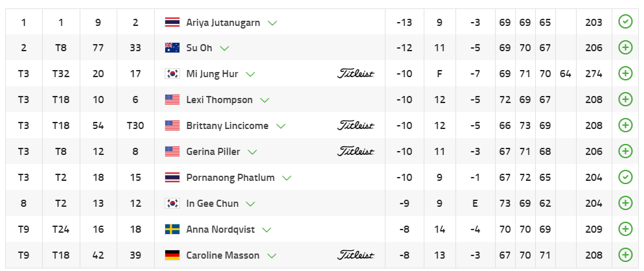Click Titleist logo in Mi Jung Hur row
The height and width of the screenshot is (271, 644).
click(x=356, y=74)
